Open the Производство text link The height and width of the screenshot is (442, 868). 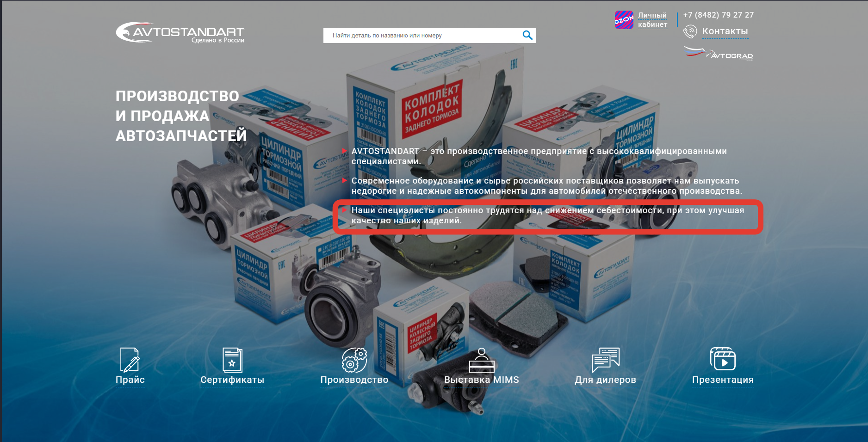coord(354,380)
